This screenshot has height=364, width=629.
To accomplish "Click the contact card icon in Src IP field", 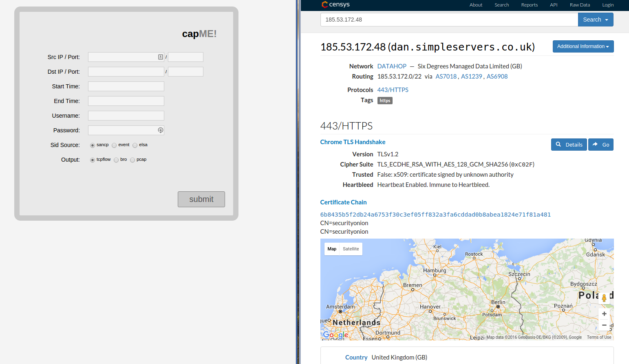I will pos(161,57).
